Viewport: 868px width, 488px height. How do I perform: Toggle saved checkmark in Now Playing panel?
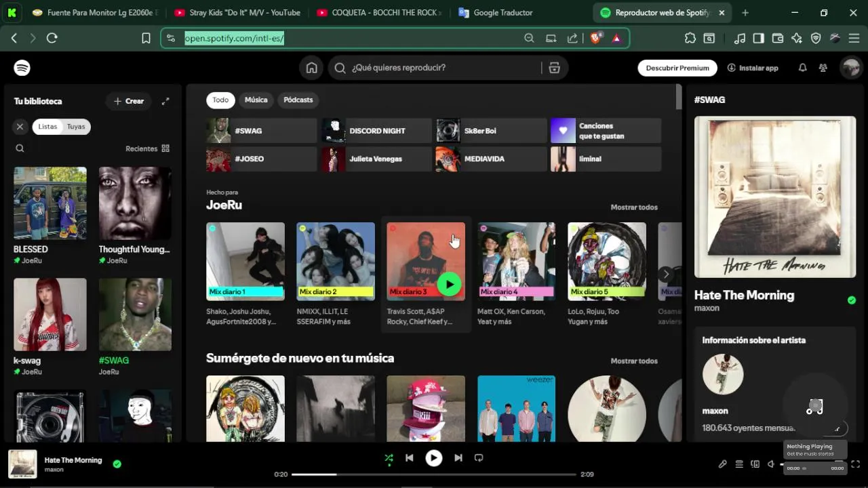(852, 300)
